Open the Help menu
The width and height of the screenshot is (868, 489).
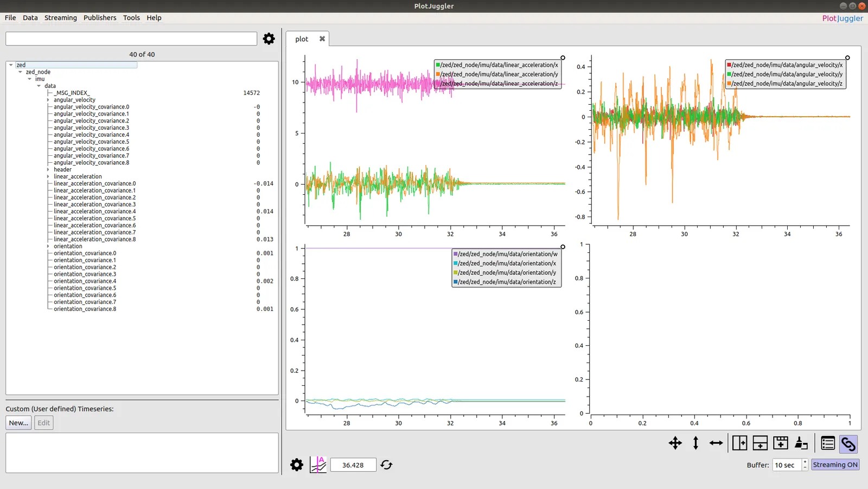[x=154, y=17]
